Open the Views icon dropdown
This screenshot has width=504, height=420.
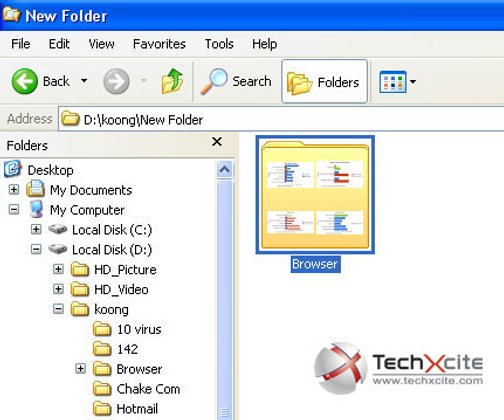pos(397,82)
